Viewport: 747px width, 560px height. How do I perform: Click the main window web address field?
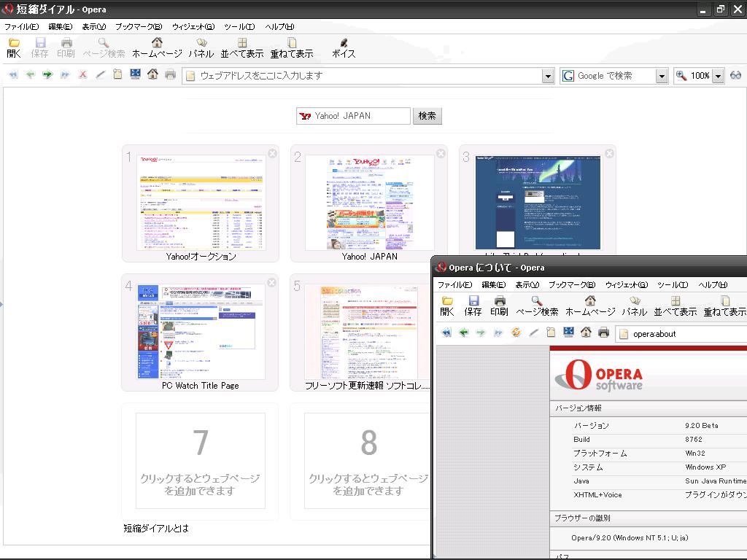[363, 76]
